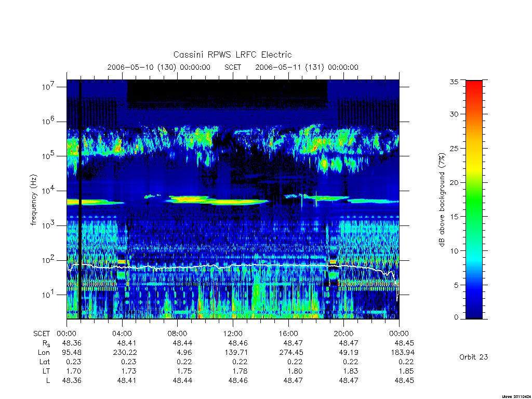
Task: Click the Rs row value '48.44'
Action: pyautogui.click(x=182, y=343)
